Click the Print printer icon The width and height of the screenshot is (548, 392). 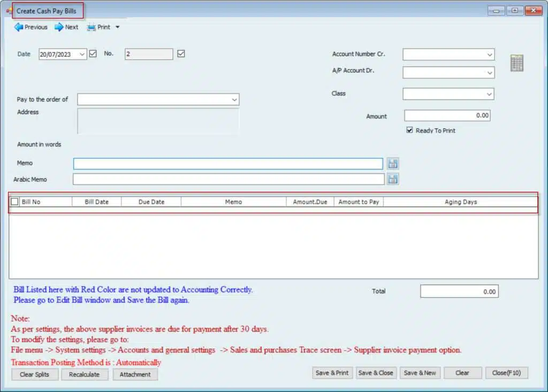tap(92, 27)
